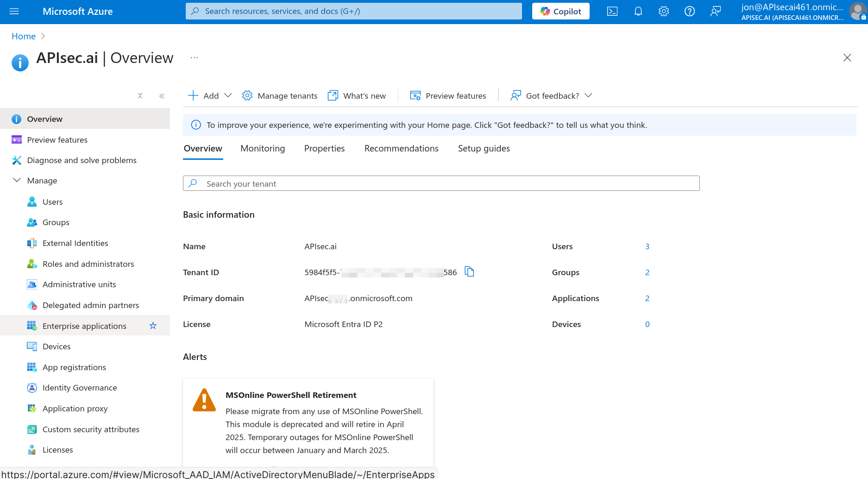Favorite Enterprise applications with the star
This screenshot has height=479, width=868.
(153, 326)
